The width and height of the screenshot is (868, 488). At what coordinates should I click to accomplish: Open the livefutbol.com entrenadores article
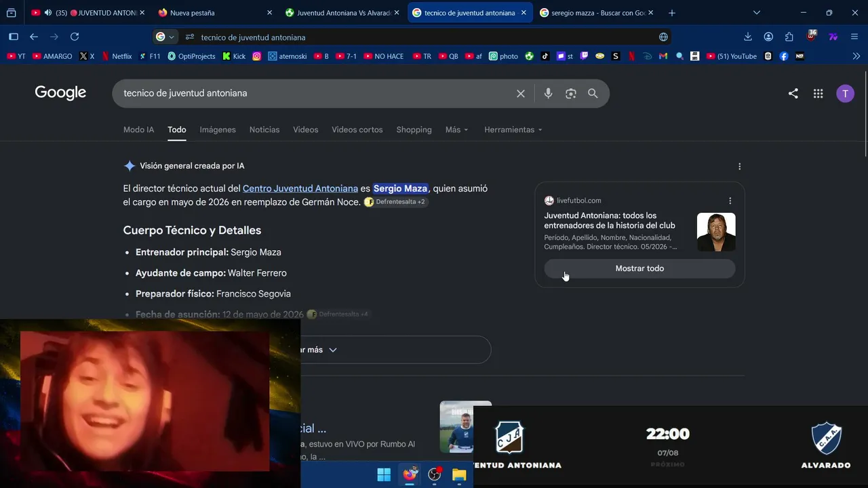coord(610,220)
